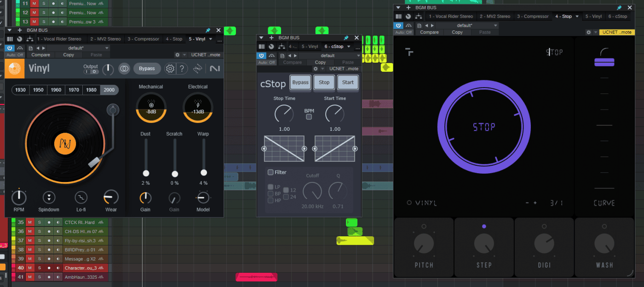
Task: Enable the BPM checkbox in cStop
Action: (309, 117)
